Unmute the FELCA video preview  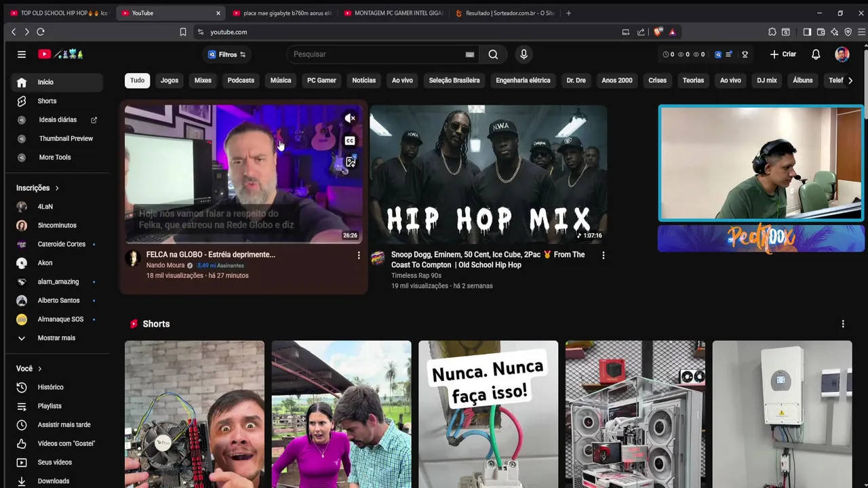350,119
